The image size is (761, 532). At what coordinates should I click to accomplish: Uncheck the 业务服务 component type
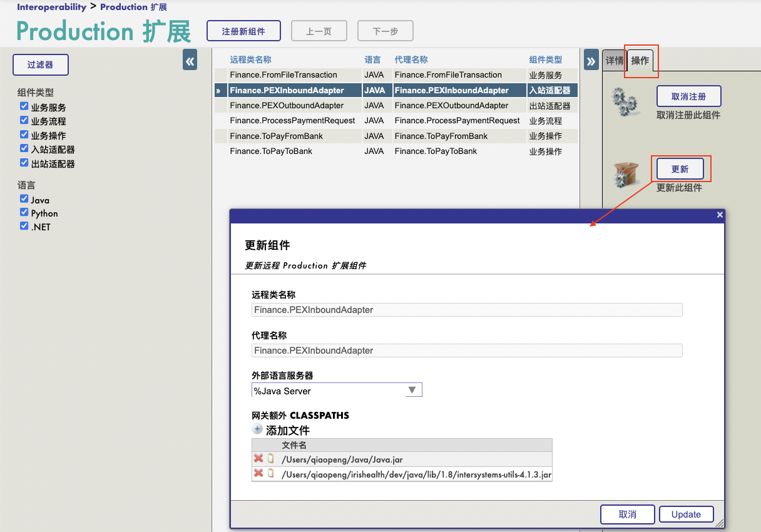click(24, 106)
